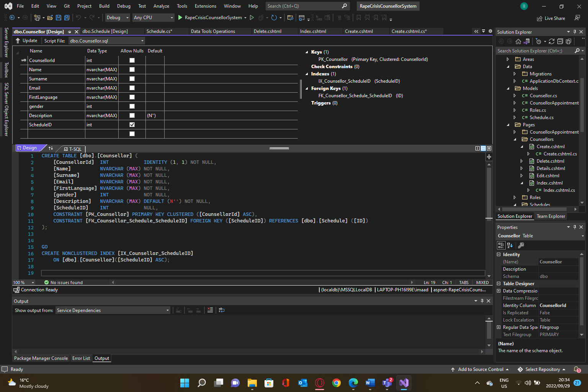Switch to the Schedule.cs tab

pos(159,31)
